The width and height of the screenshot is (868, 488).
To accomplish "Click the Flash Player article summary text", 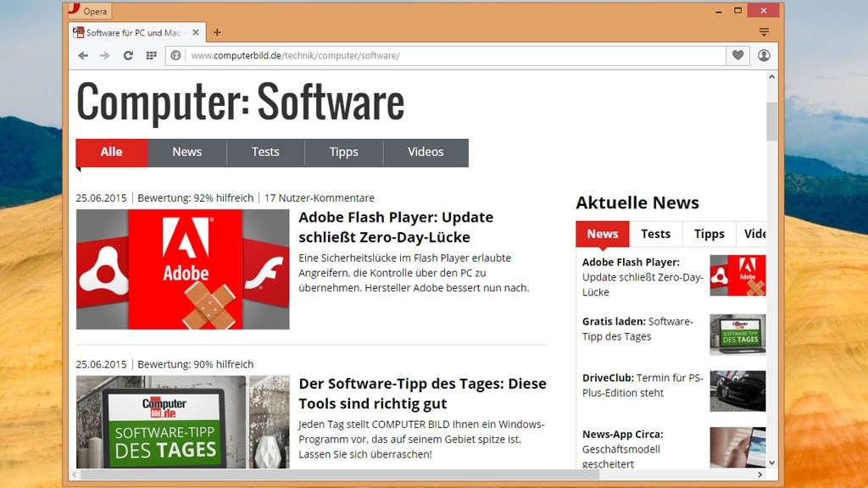I will (414, 273).
